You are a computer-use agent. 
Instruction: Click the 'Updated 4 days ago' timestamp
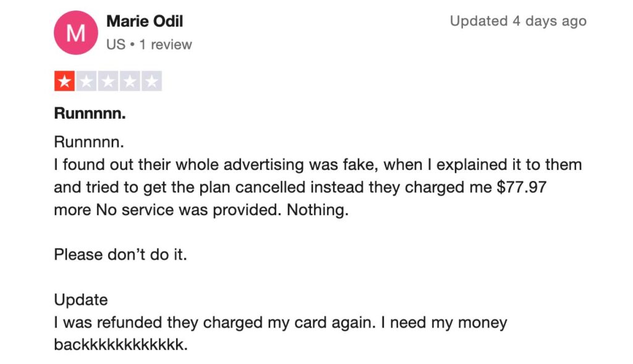(519, 21)
